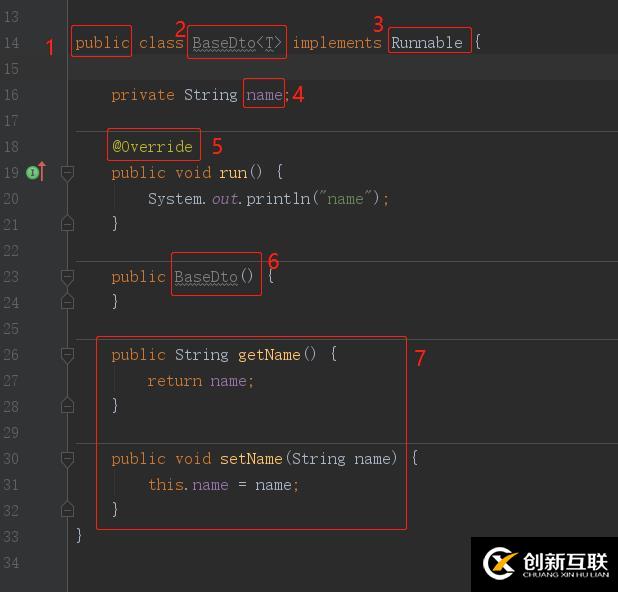
Task: Click the String type on line 16
Action: (211, 95)
